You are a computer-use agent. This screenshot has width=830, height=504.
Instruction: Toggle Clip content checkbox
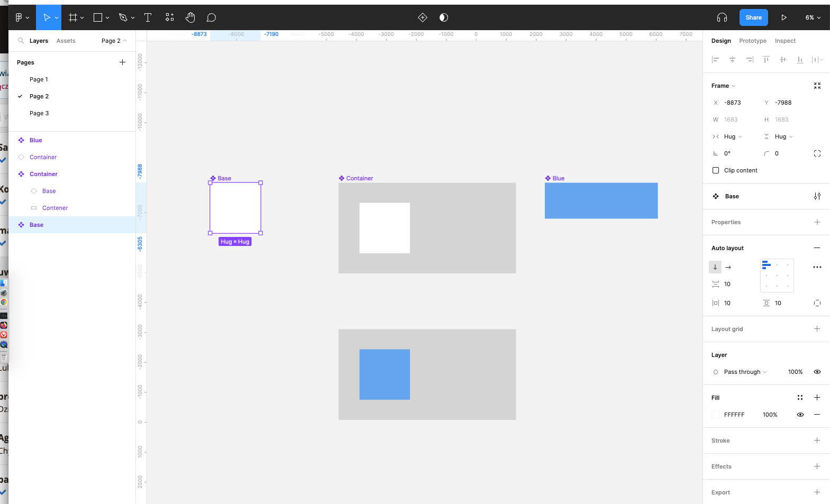(x=716, y=170)
